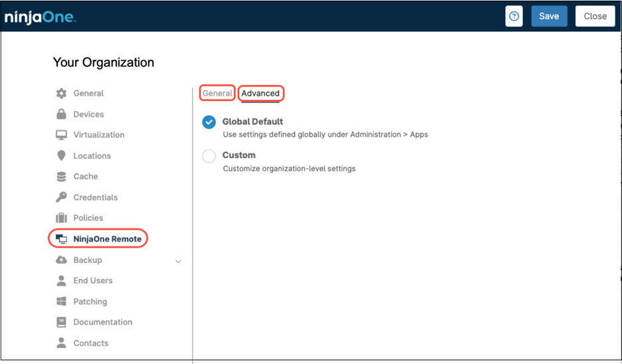Select the Global Default radio option
This screenshot has width=622, height=364.
tap(209, 122)
